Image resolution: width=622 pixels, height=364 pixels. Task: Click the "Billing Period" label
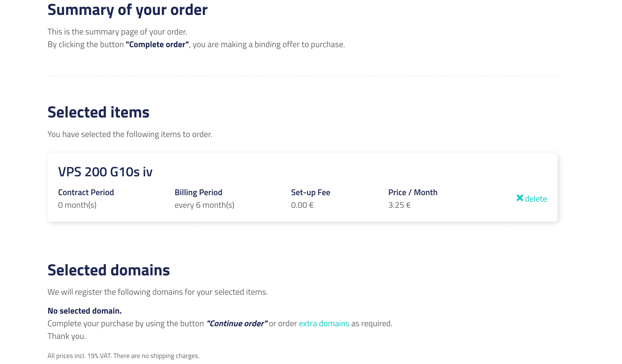pos(198,192)
